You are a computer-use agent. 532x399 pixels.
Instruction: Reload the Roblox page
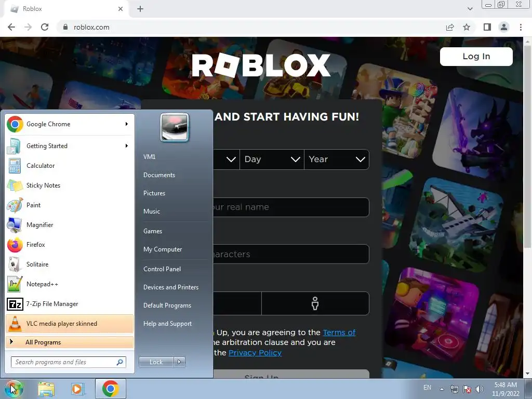(x=45, y=27)
